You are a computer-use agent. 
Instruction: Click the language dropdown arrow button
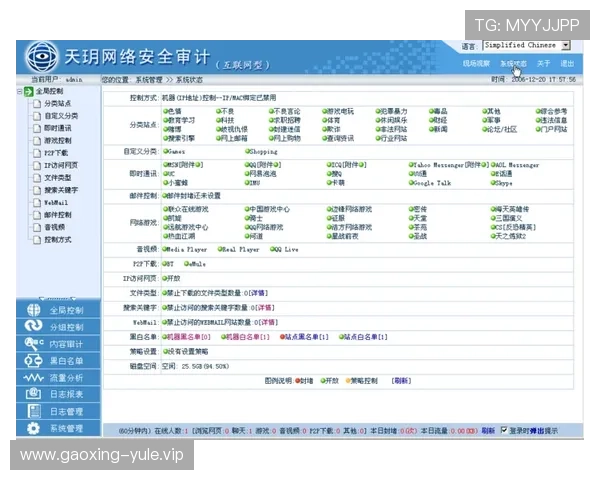(566, 45)
